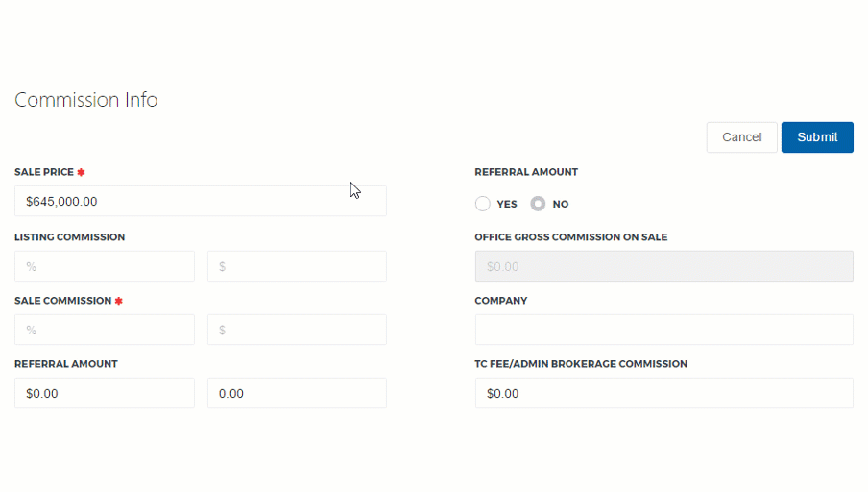This screenshot has height=492, width=868.
Task: Click the Listing Commission percent field
Action: coord(105,266)
